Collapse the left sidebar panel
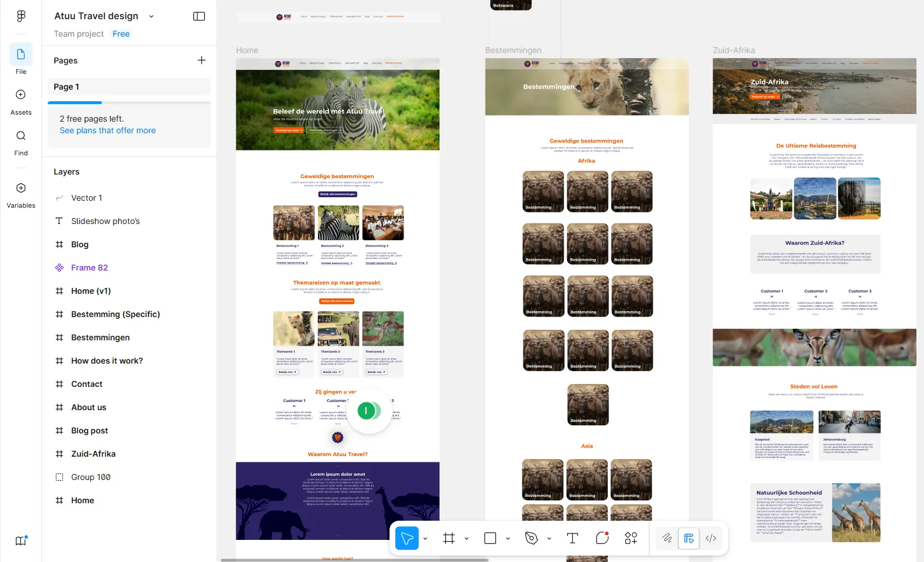The height and width of the screenshot is (562, 924). coord(199,16)
